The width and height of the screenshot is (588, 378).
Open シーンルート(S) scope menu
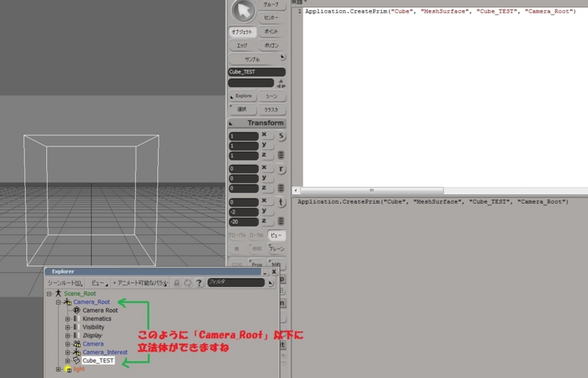[x=65, y=282]
